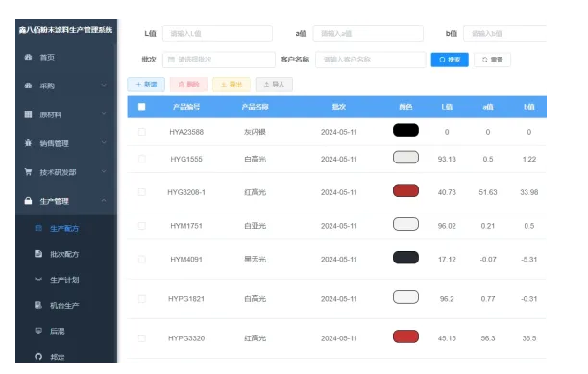Click the 绑定 GitHub-style icon
This screenshot has height=374, width=588.
click(x=38, y=356)
